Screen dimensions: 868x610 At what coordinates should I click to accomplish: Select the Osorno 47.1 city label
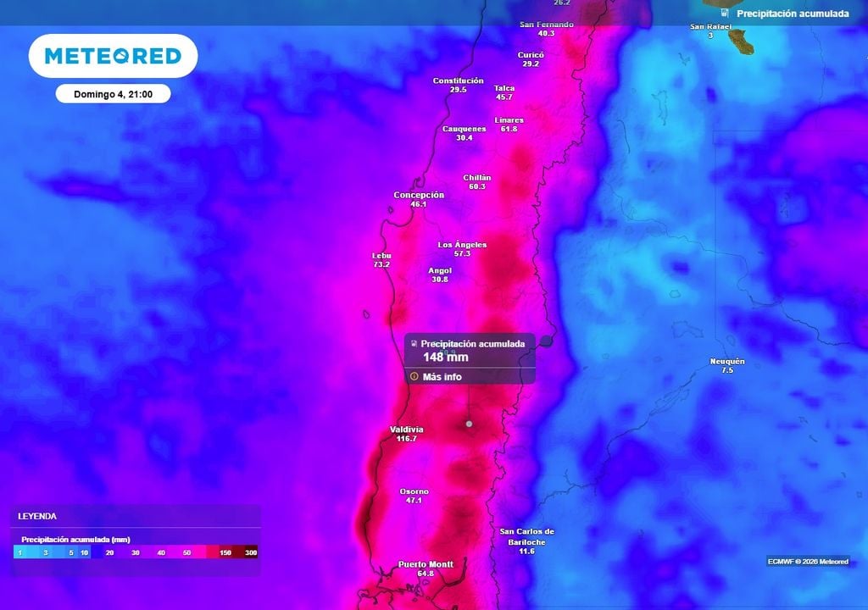pyautogui.click(x=414, y=496)
